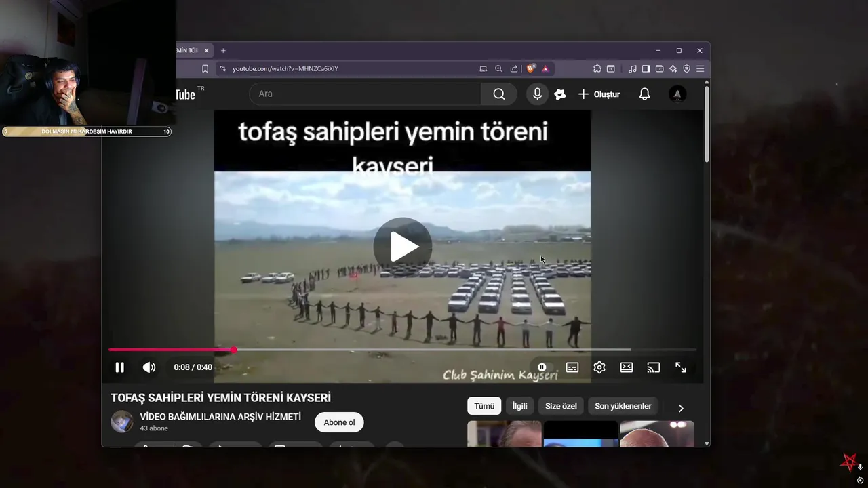This screenshot has height=488, width=868.
Task: Cast the video to a TV
Action: click(654, 367)
